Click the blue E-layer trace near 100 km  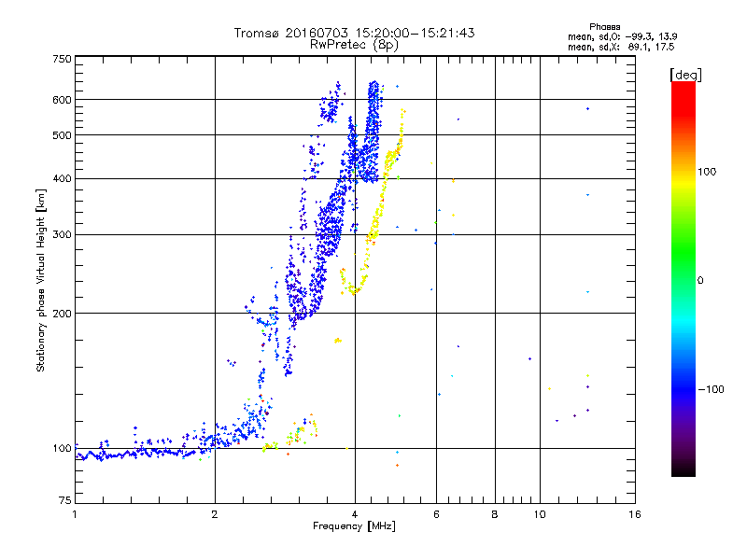tap(143, 452)
